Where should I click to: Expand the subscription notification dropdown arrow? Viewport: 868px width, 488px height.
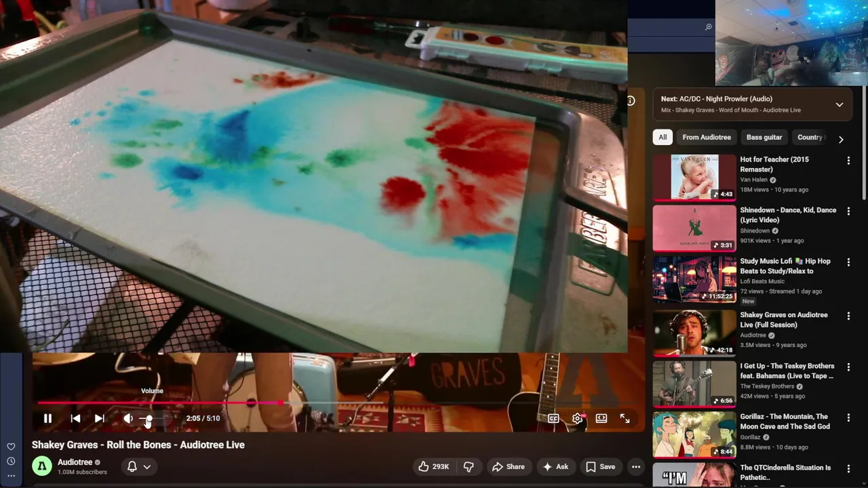(x=146, y=466)
